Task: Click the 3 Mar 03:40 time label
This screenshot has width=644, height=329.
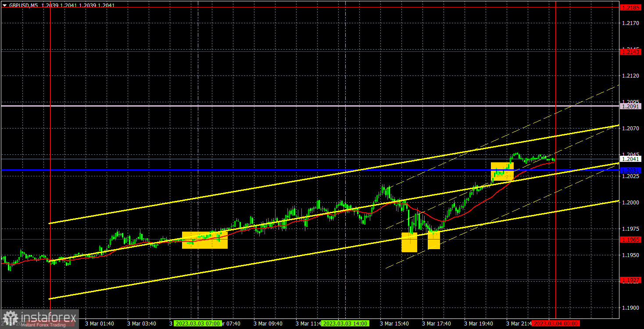Action: click(142, 323)
